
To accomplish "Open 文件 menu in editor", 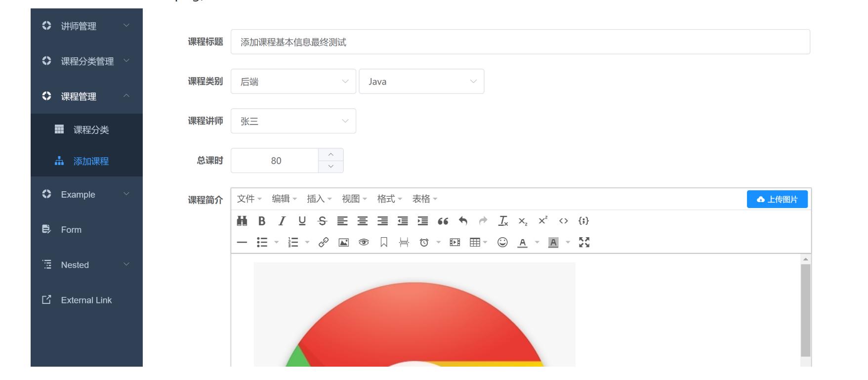I will (x=249, y=199).
